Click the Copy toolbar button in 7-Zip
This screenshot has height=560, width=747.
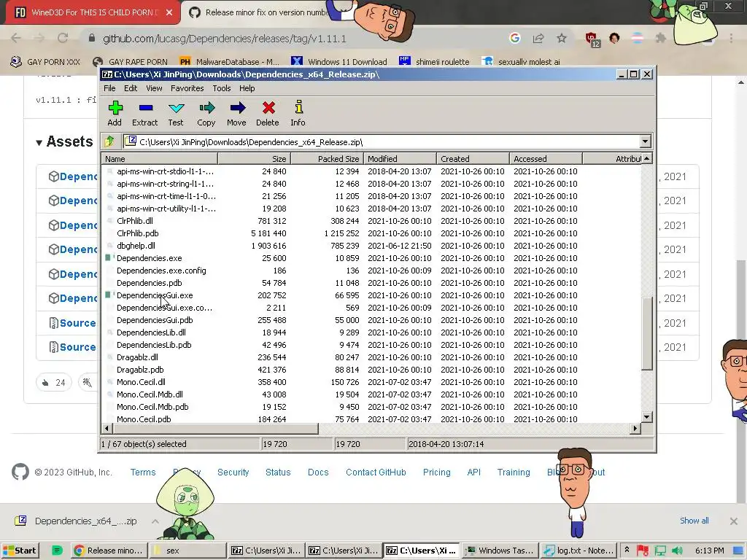206,113
